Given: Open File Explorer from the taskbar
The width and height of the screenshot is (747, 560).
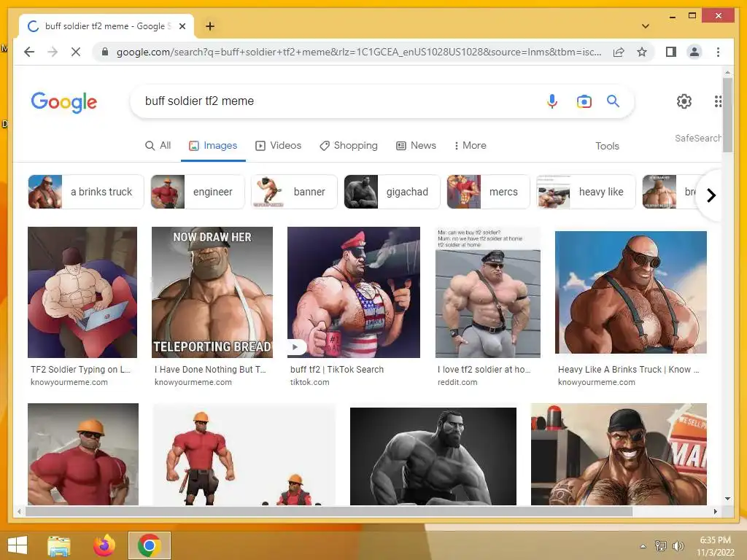Looking at the screenshot, I should 59,545.
